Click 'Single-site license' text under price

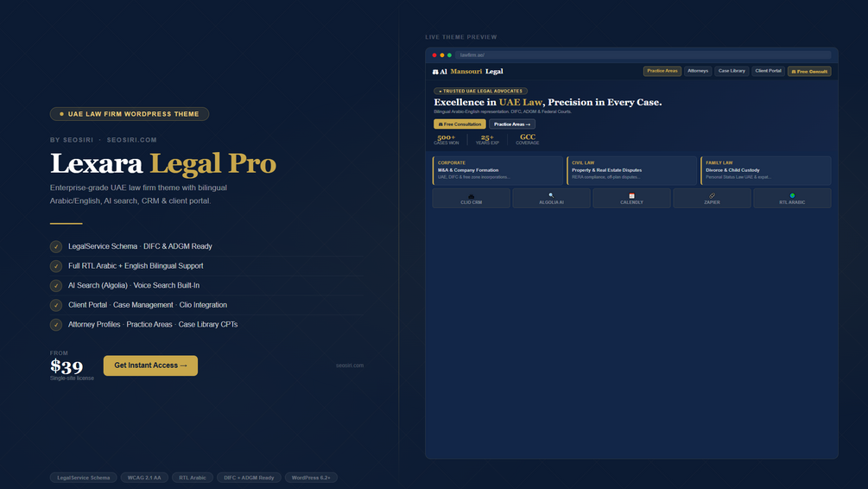coord(72,378)
